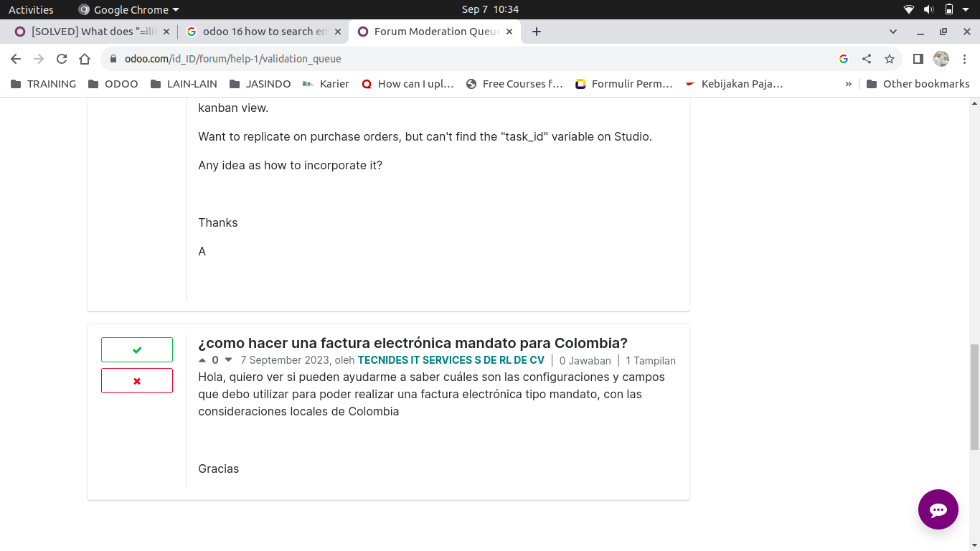
Task: Click the address bar URL field
Action: coord(430,59)
